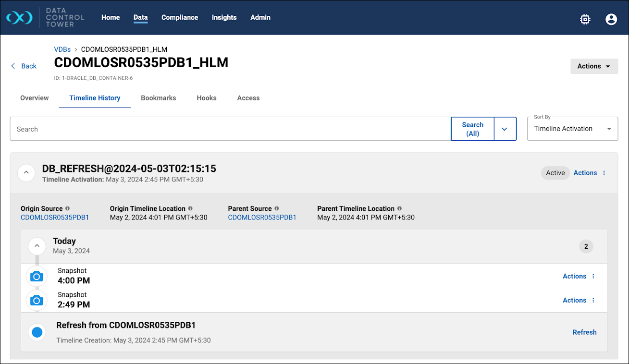Open the Compliance menu

(179, 17)
